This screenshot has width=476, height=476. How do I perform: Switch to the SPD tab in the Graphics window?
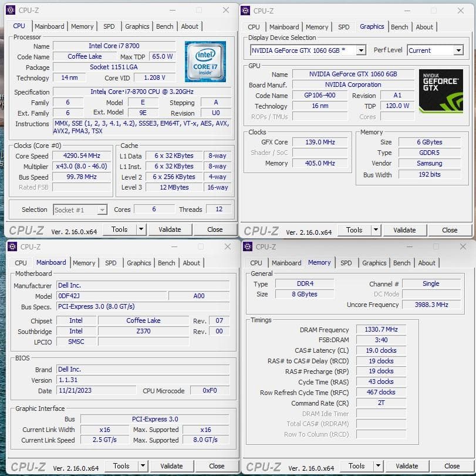coord(344,26)
